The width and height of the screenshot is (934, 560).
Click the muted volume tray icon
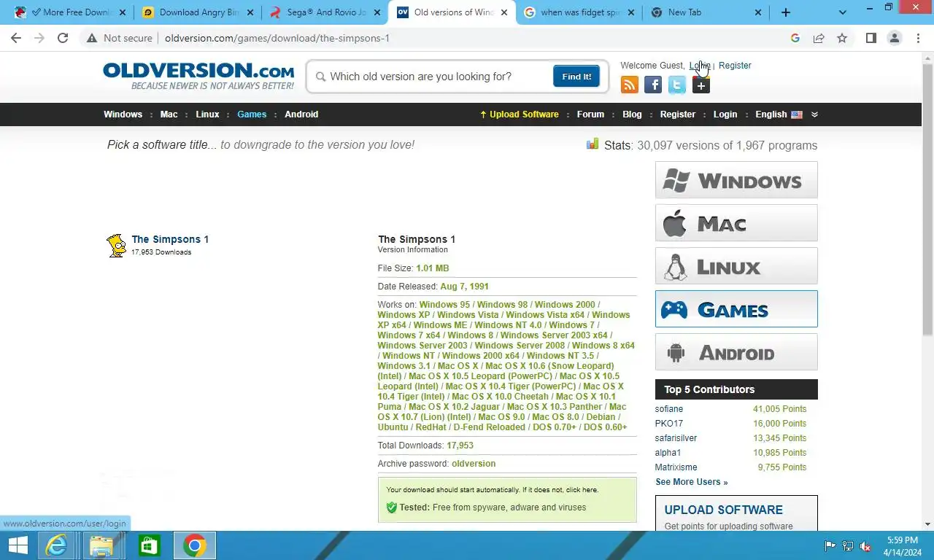(x=865, y=546)
